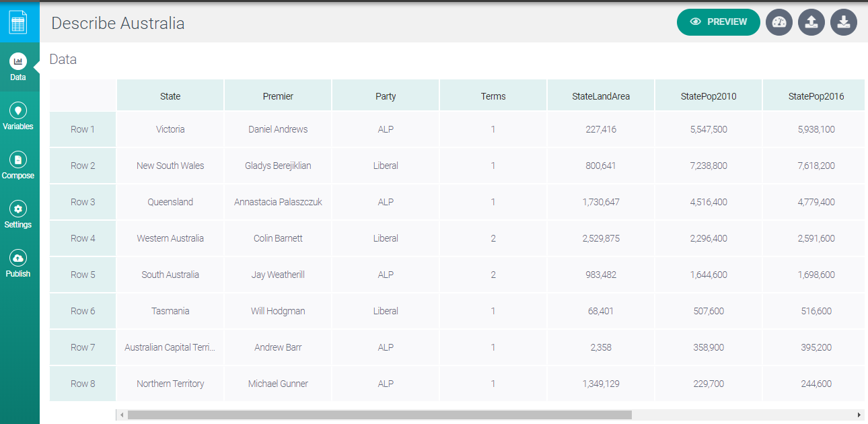868x424 pixels.
Task: Select the State column header
Action: click(x=170, y=94)
